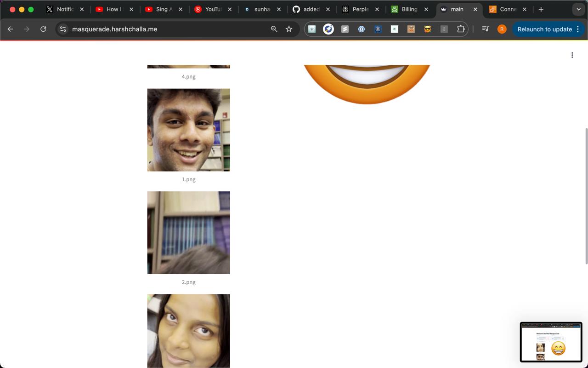Switch to the Connect tab
The height and width of the screenshot is (368, 588).
click(x=509, y=9)
